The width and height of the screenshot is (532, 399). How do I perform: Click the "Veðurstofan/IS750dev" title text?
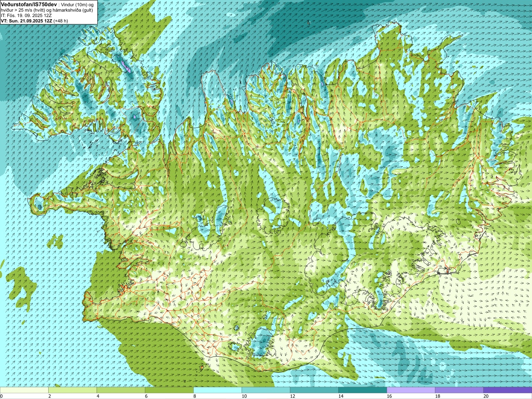click(x=29, y=4)
